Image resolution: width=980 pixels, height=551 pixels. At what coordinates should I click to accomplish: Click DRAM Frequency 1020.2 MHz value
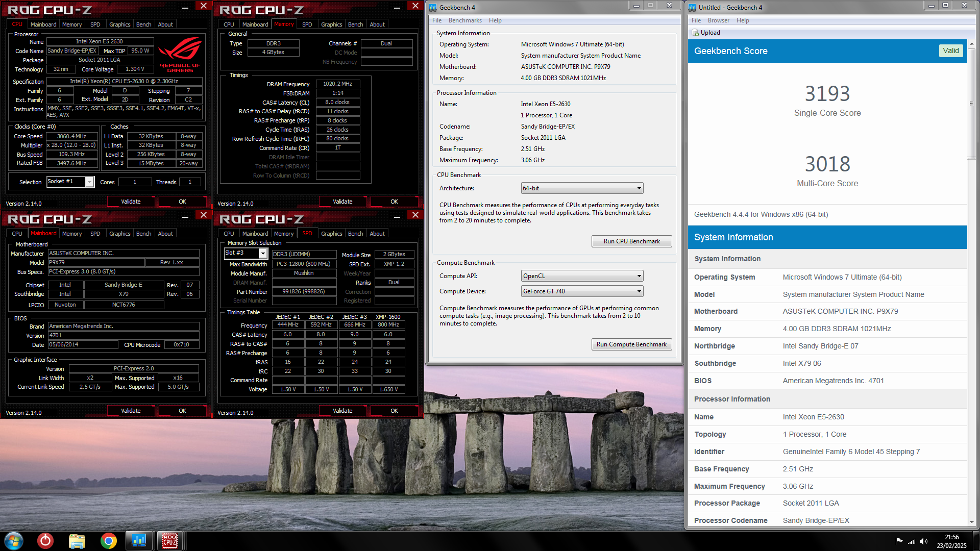pyautogui.click(x=337, y=84)
